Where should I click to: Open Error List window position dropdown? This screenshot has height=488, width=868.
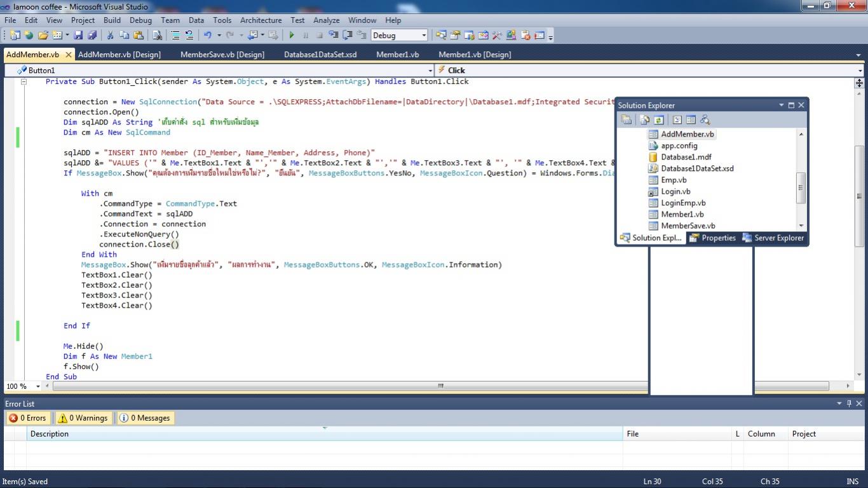coord(839,403)
